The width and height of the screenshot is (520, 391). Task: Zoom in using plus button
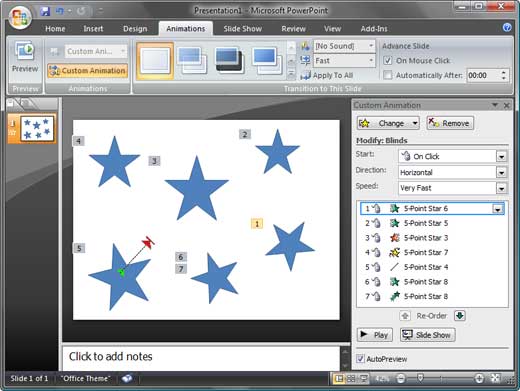click(x=479, y=378)
